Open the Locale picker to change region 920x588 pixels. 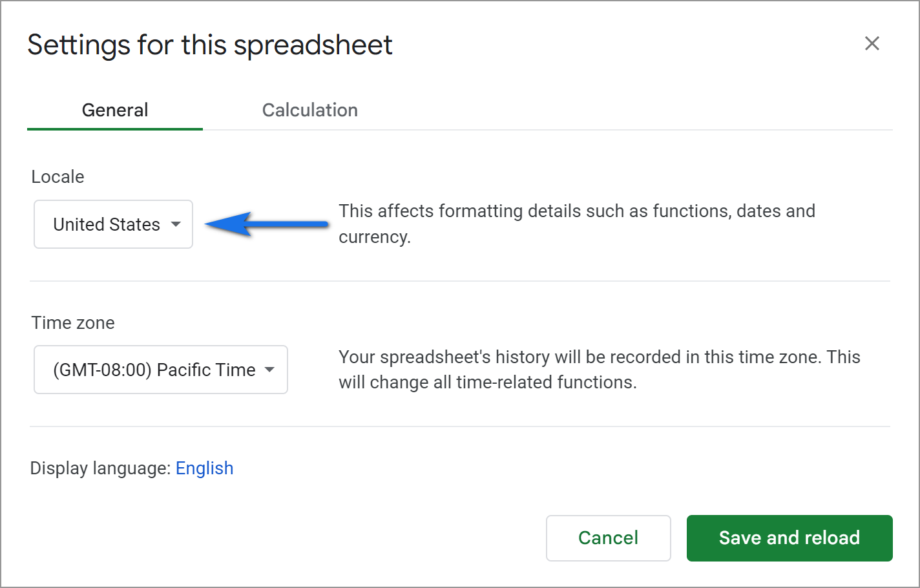pos(113,224)
